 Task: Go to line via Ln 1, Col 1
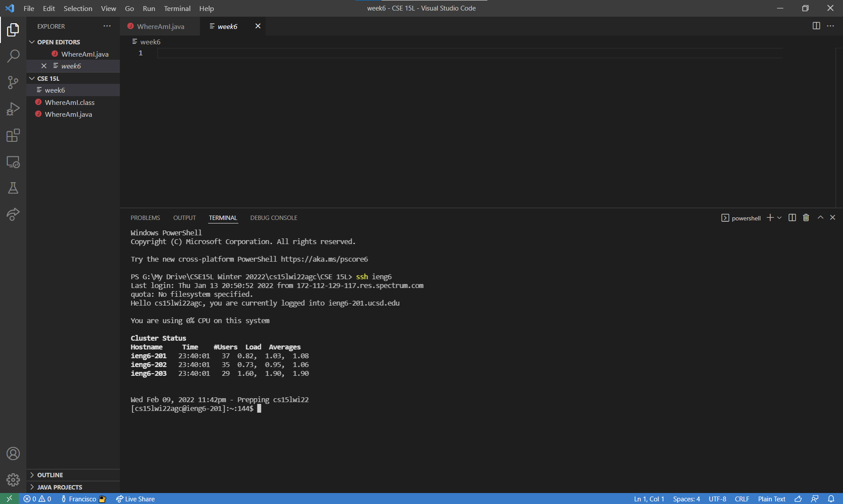click(x=648, y=499)
